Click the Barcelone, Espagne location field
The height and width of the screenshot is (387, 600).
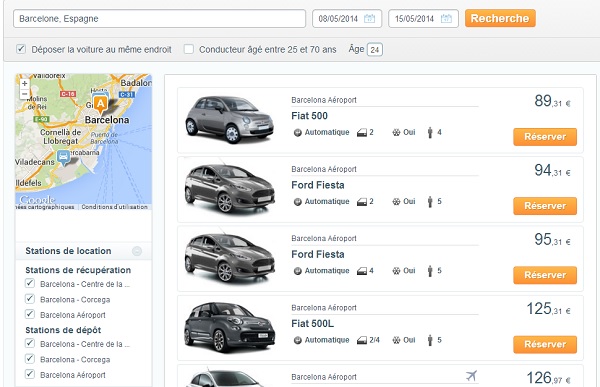tap(160, 18)
